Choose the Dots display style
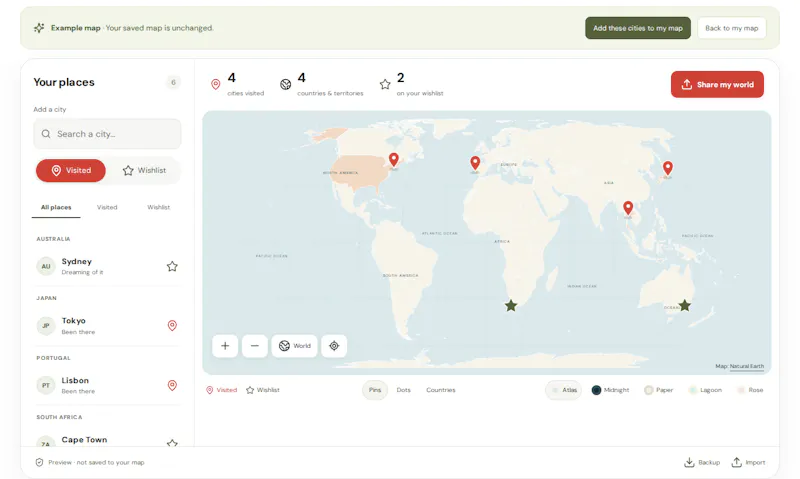The height and width of the screenshot is (479, 800). pos(404,390)
